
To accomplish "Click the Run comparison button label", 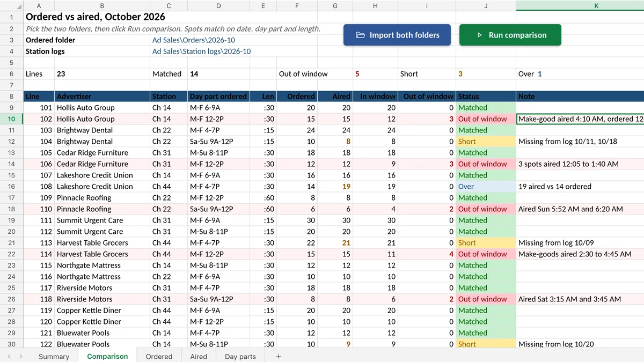I will pos(517,35).
